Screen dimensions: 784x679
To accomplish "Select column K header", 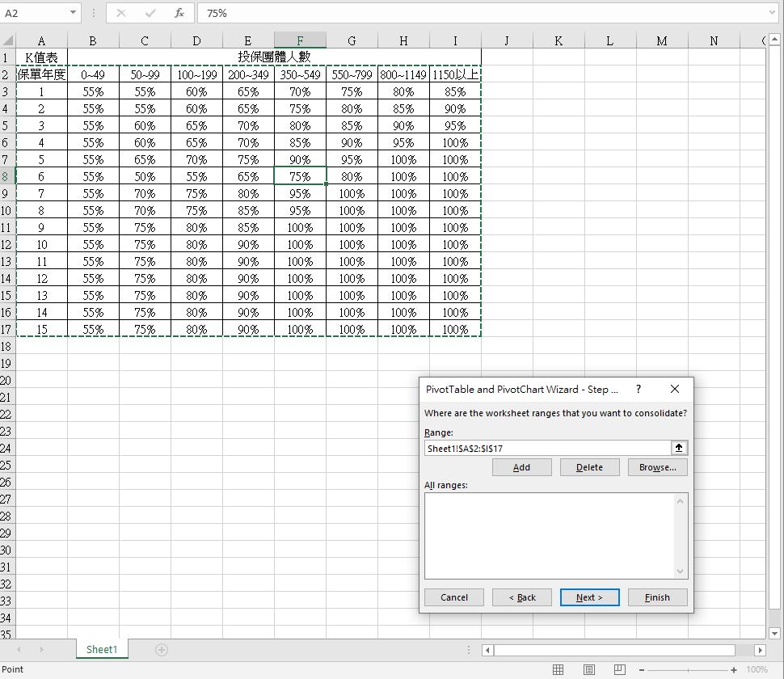I will click(558, 40).
